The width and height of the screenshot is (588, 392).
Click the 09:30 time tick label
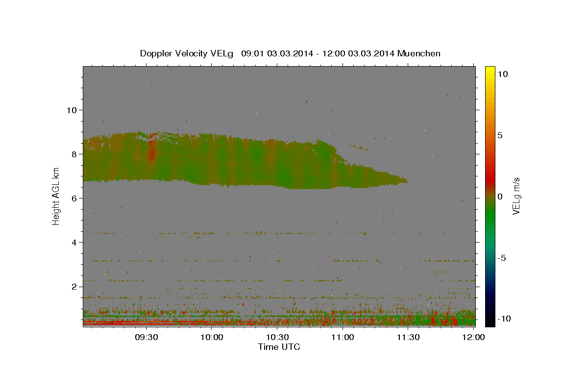[x=146, y=337]
